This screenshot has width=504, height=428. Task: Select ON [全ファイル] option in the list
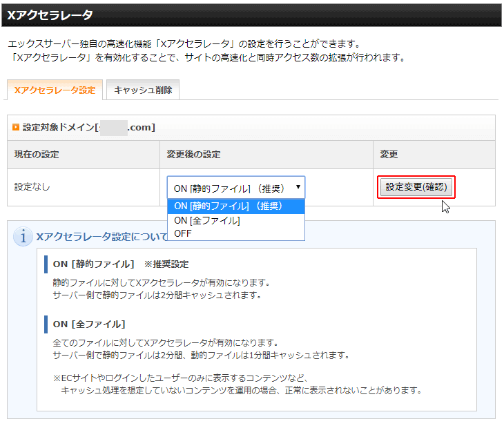tap(207, 220)
